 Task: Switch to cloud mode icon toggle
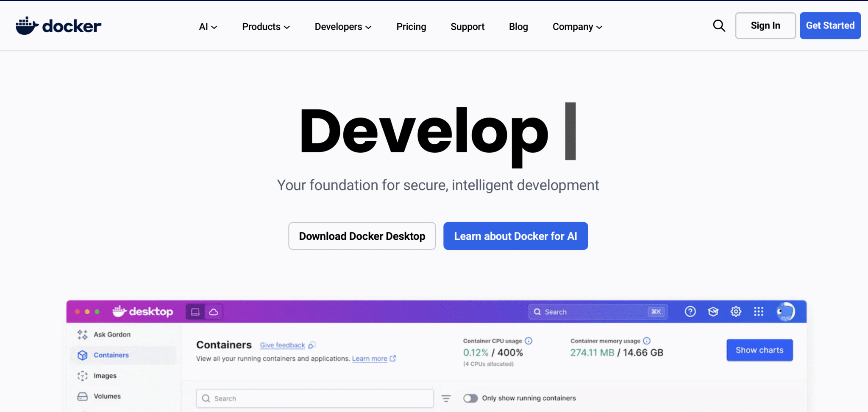click(x=214, y=312)
